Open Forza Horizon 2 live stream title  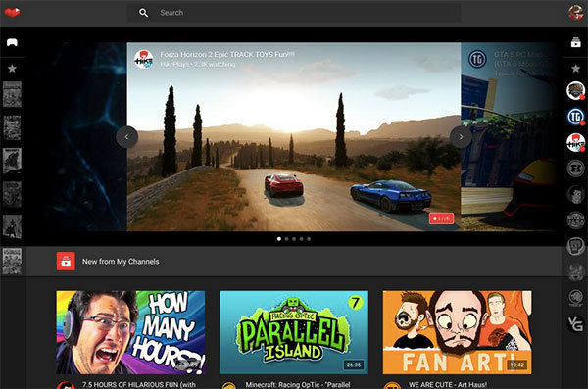(x=227, y=55)
